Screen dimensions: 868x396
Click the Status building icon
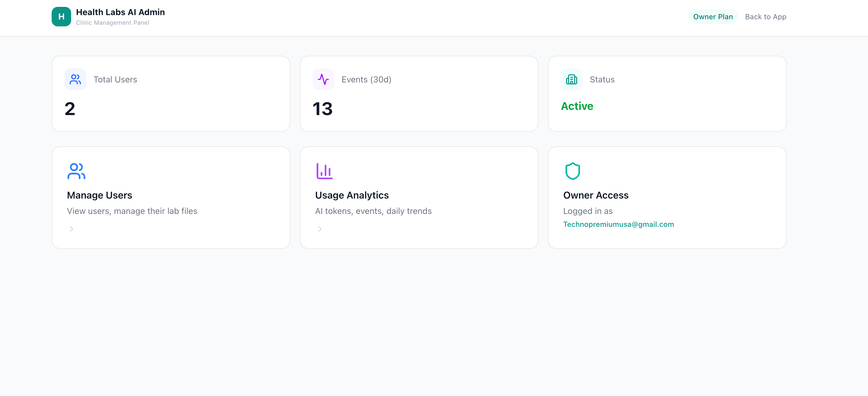[571, 79]
